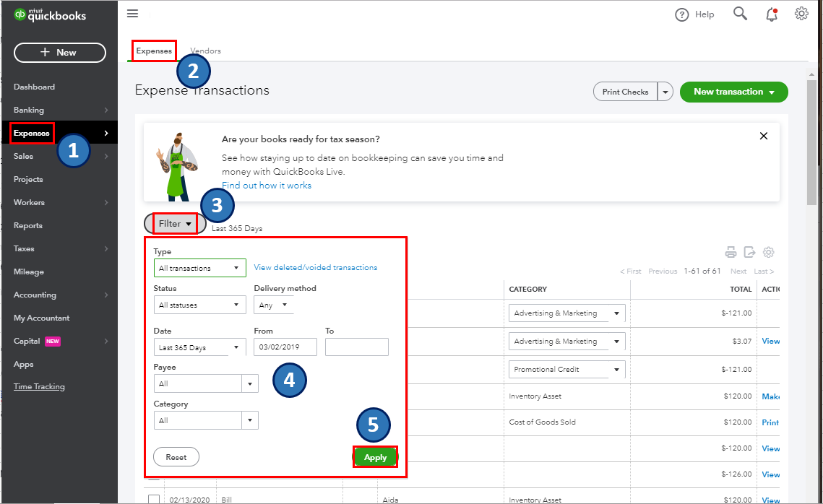Open Delivery method Any dropdown

pyautogui.click(x=273, y=305)
